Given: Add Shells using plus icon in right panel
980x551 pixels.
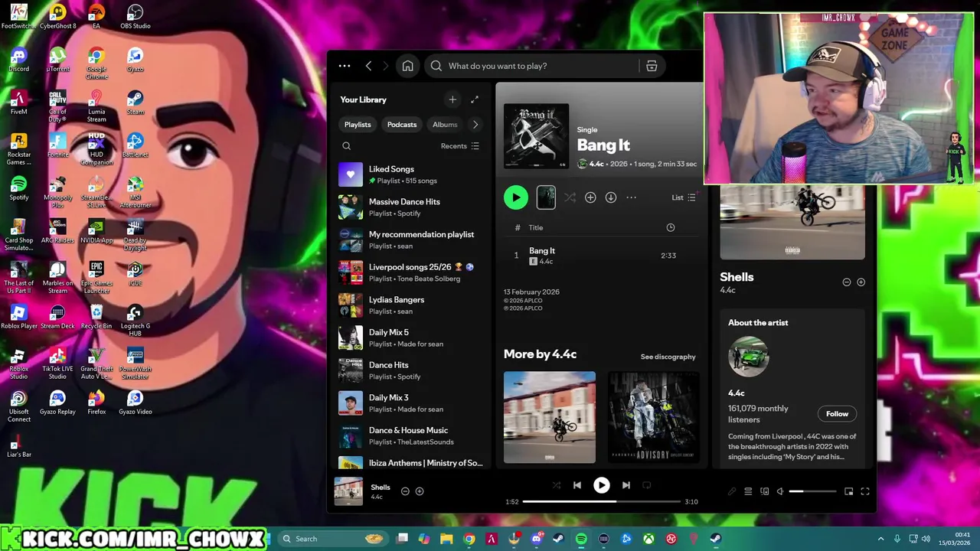Looking at the screenshot, I should click(x=861, y=282).
